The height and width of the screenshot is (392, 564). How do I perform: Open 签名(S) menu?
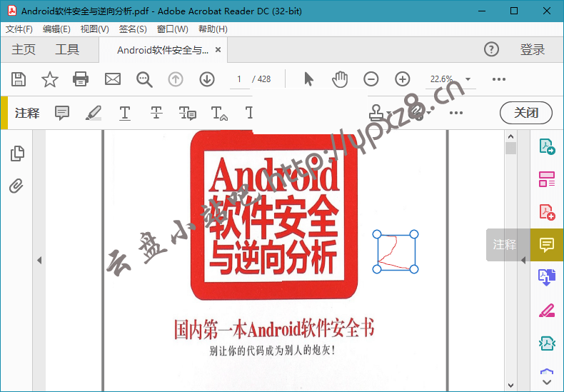click(133, 29)
